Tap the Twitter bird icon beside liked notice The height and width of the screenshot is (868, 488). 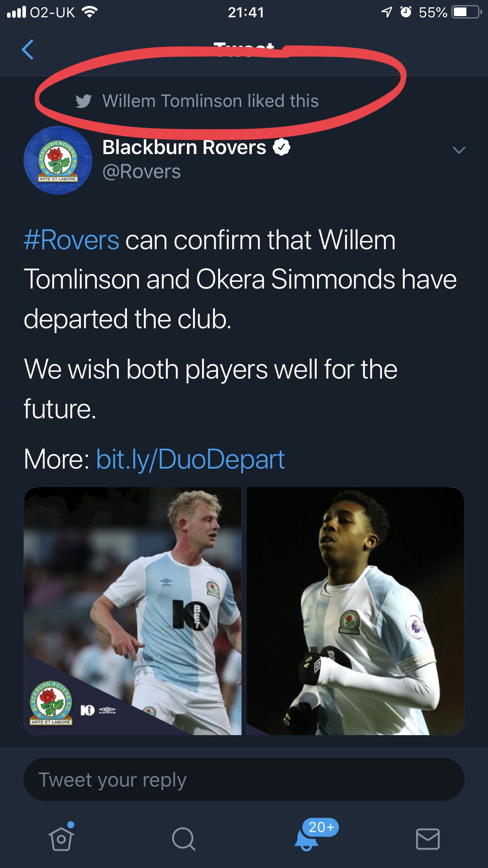point(84,101)
